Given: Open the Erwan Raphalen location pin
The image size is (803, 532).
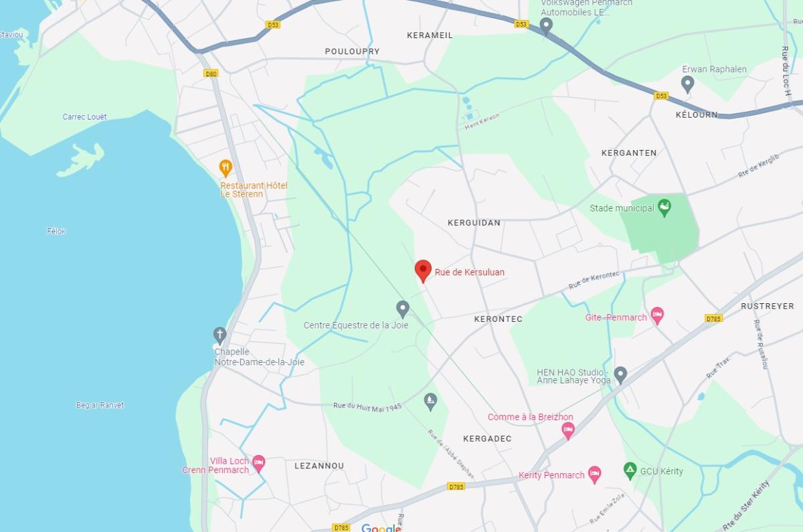Looking at the screenshot, I should [687, 84].
